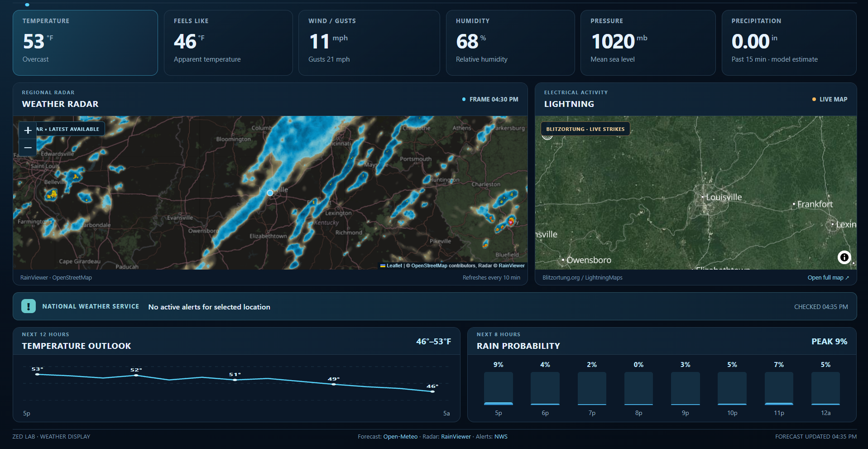Select the Temperature 53°F card

[85, 43]
